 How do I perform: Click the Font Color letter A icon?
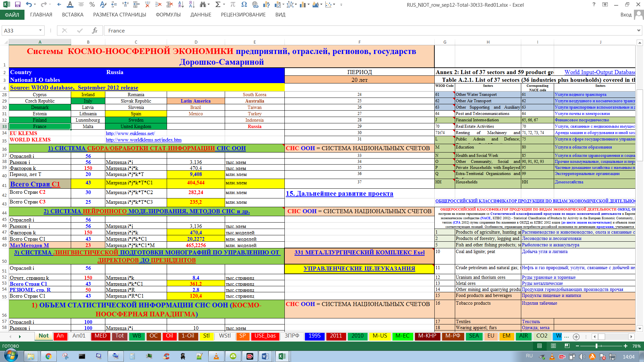pos(70,5)
